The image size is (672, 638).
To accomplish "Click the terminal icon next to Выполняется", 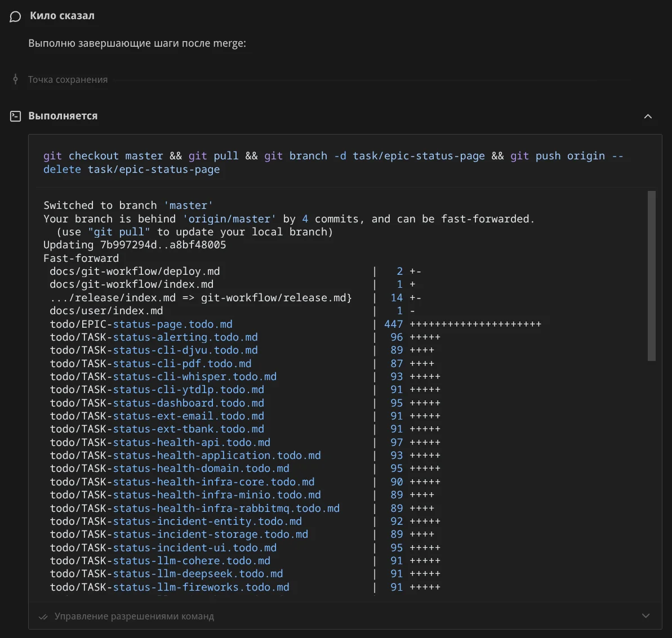I will click(16, 116).
